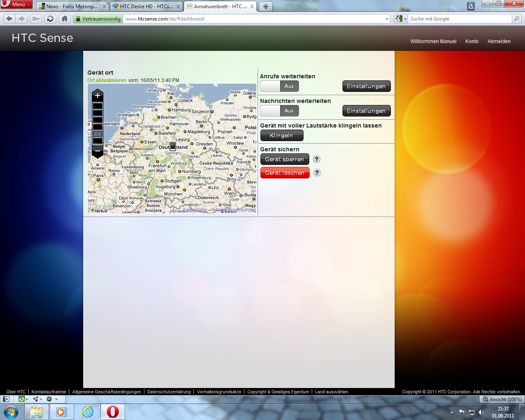Expand the Opera Turbo dropdown arrow
Image resolution: width=525 pixels, height=420 pixels.
point(56,399)
